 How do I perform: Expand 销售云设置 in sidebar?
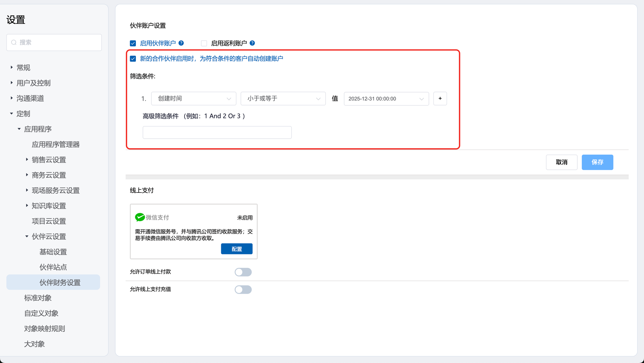(27, 160)
